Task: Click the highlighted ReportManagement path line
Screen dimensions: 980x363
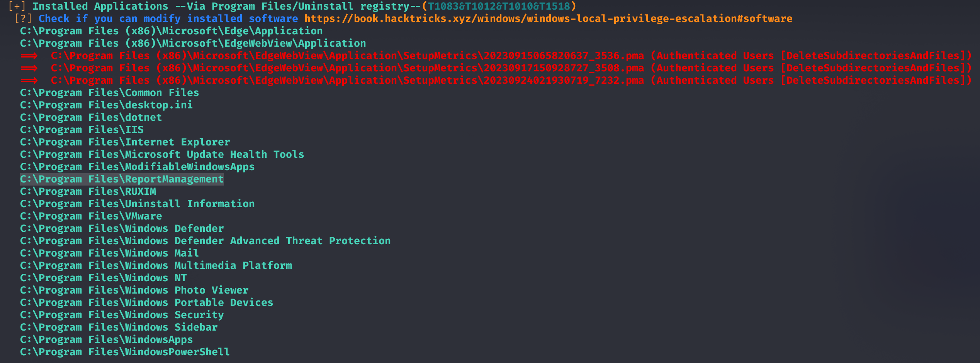Action: tap(122, 179)
